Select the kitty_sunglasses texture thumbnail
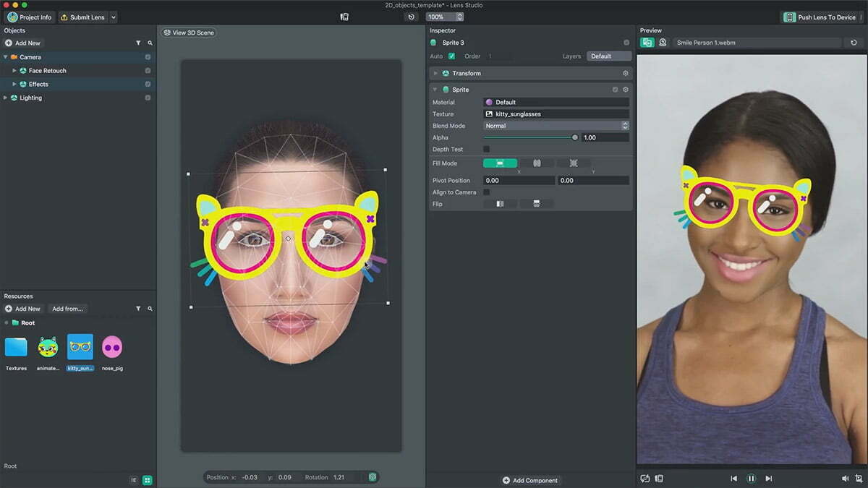Screen dimensions: 868x488 tap(80, 348)
